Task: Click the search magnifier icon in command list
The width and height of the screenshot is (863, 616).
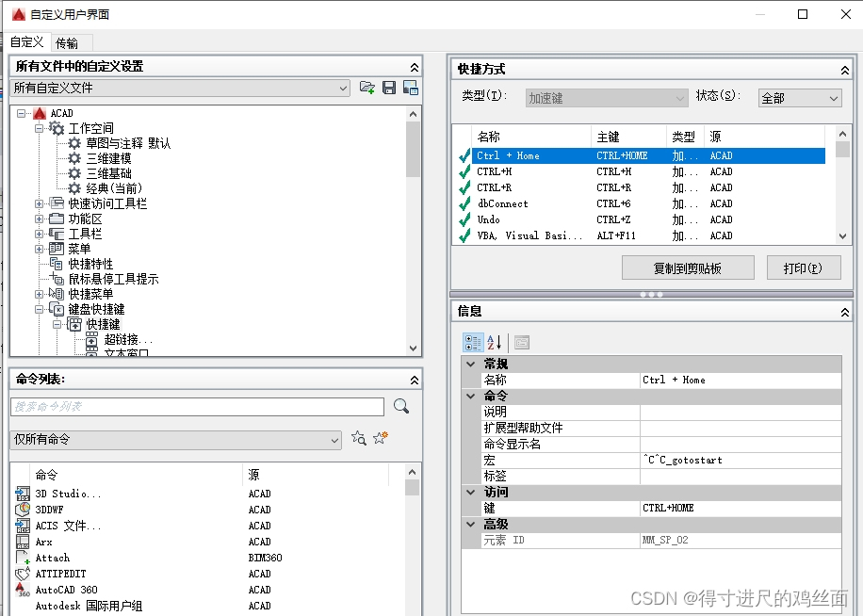Action: (x=401, y=407)
